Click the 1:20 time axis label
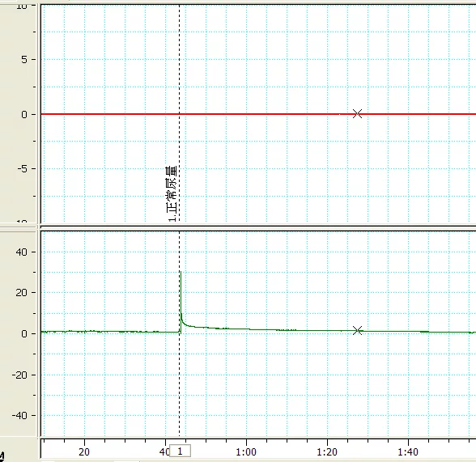This screenshot has width=476, height=462. [327, 452]
